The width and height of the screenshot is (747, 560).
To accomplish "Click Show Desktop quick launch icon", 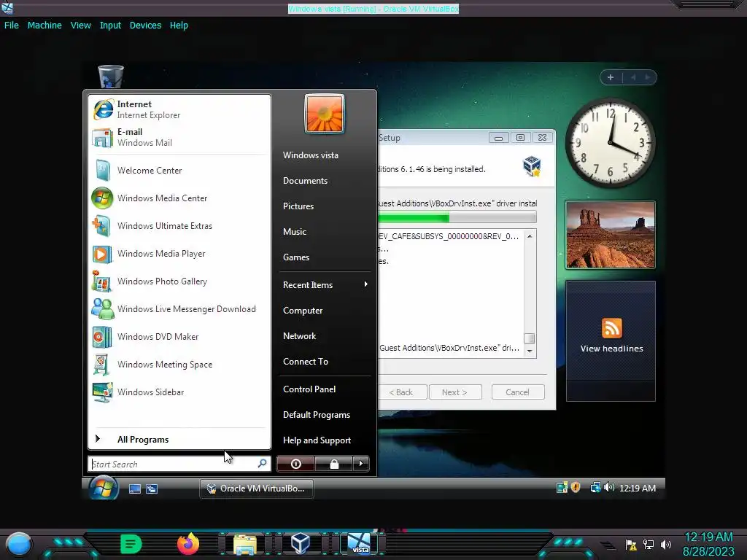I will [135, 489].
